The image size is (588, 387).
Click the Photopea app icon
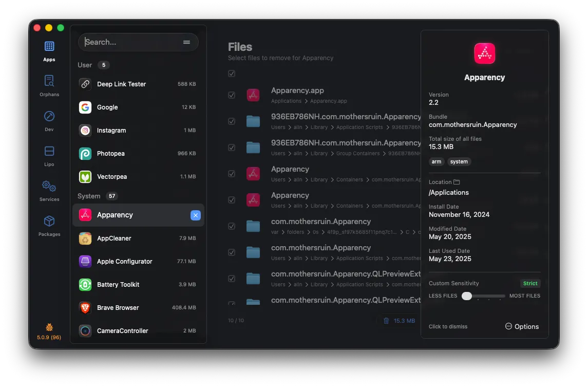pos(85,154)
